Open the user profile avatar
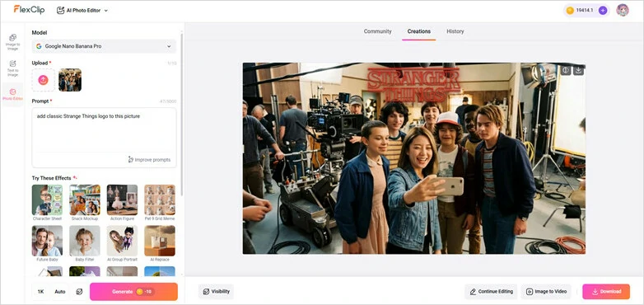The height and width of the screenshot is (305, 644). coord(623,10)
